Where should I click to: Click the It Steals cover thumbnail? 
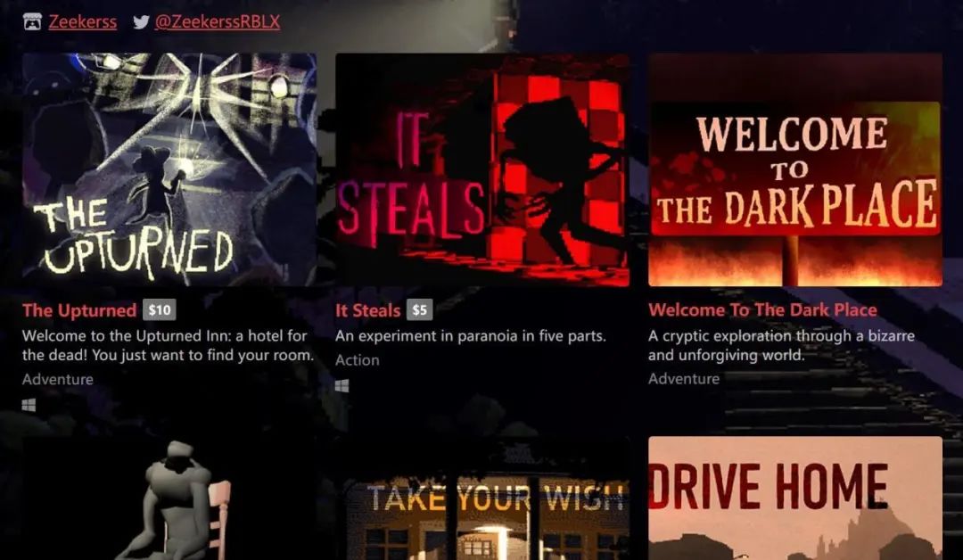point(482,169)
